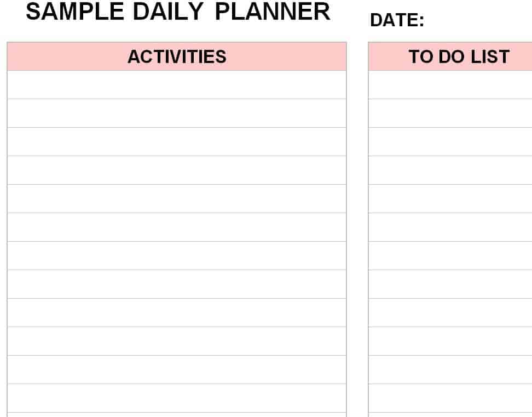Select the sixth ACTIVITIES row
532x417 pixels.
[177, 227]
